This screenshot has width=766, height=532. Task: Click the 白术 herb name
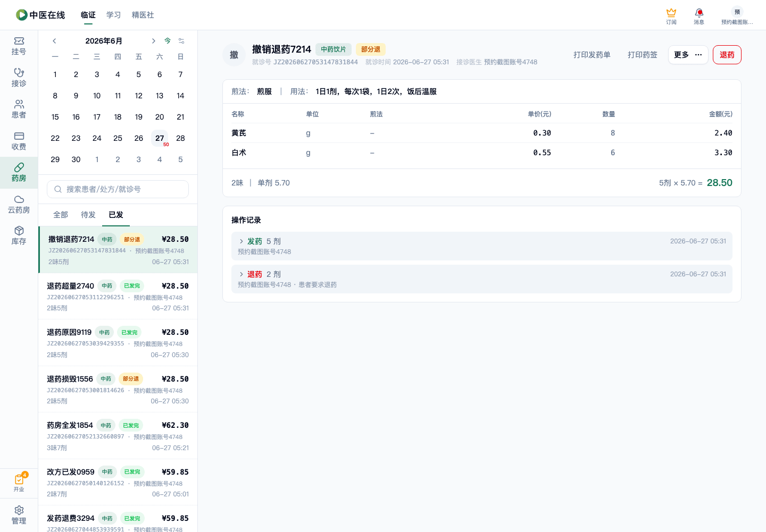(239, 153)
